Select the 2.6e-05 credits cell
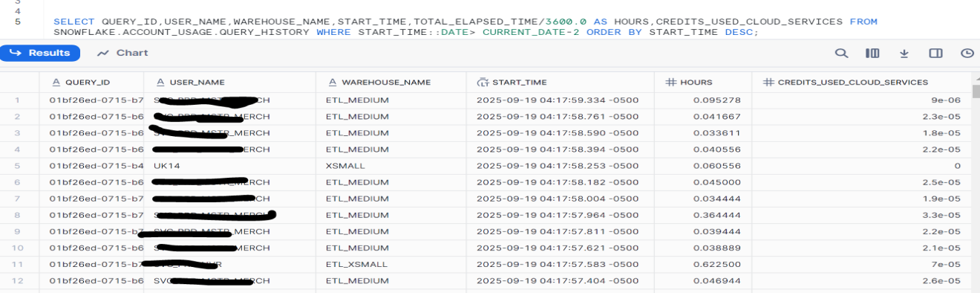 coord(861,280)
